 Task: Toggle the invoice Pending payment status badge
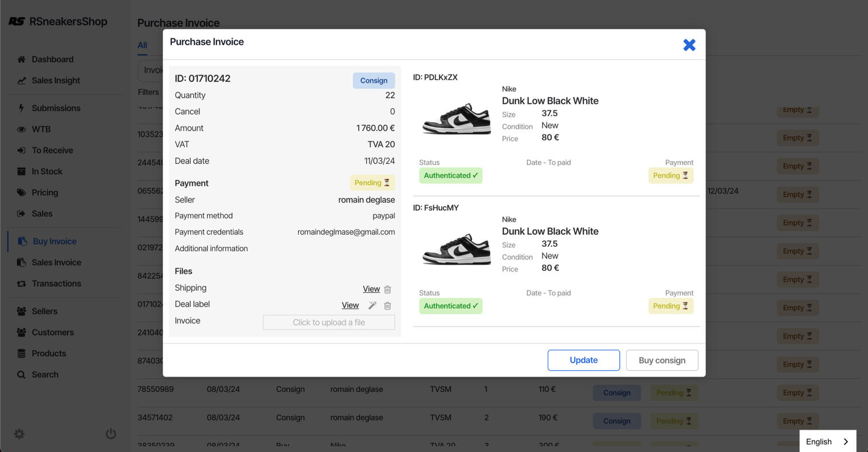click(372, 183)
